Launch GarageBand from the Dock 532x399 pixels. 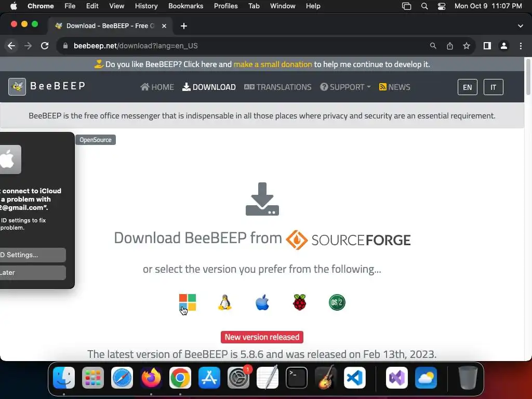[326, 378]
